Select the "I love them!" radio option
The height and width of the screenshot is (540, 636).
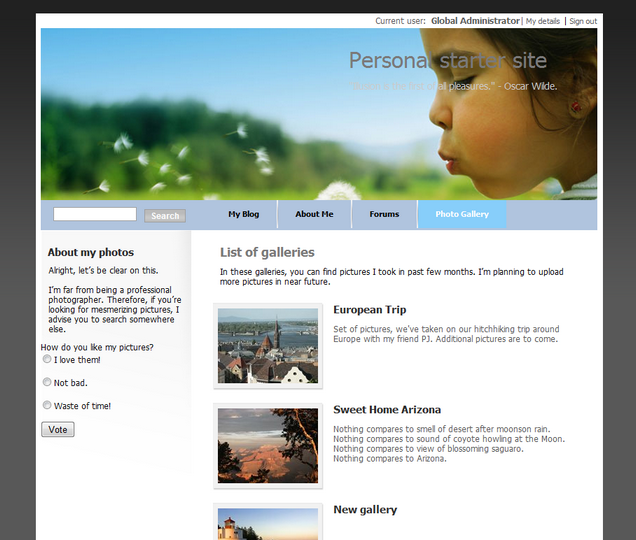click(x=47, y=359)
